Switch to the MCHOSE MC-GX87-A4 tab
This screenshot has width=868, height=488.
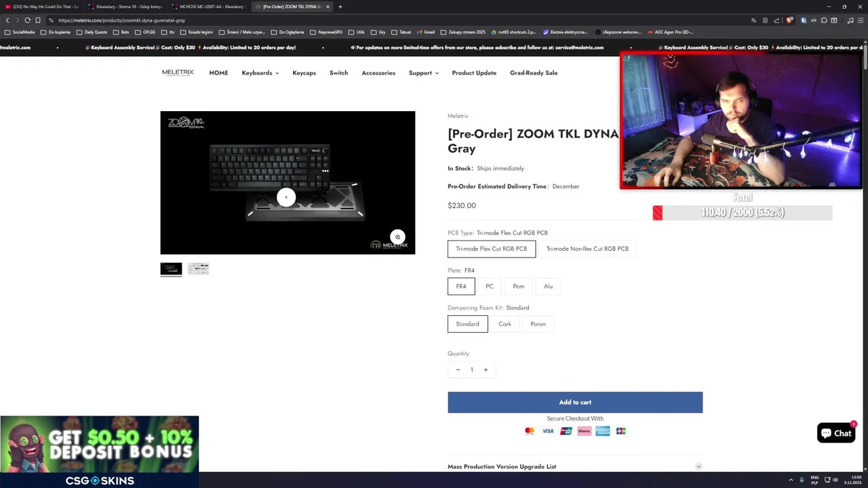[208, 7]
